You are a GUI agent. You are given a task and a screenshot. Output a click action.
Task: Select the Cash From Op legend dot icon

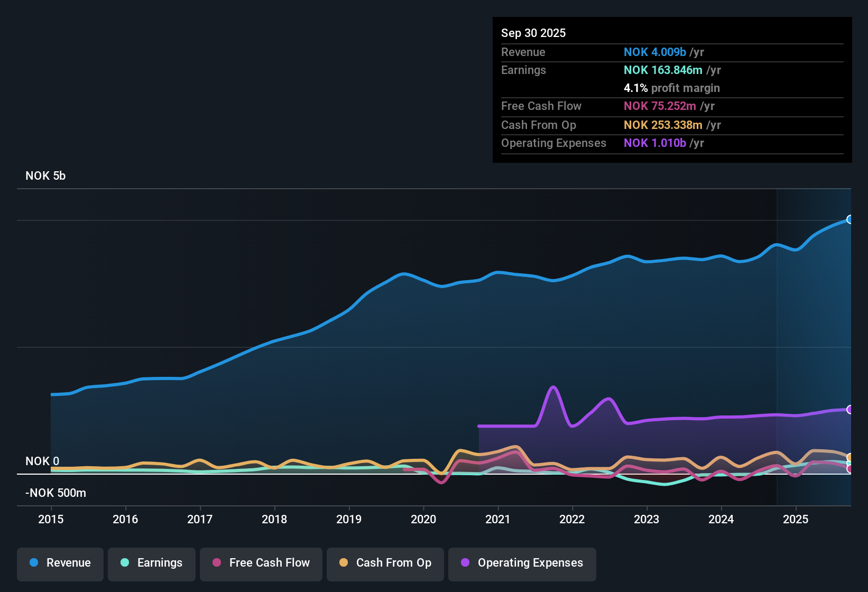344,563
